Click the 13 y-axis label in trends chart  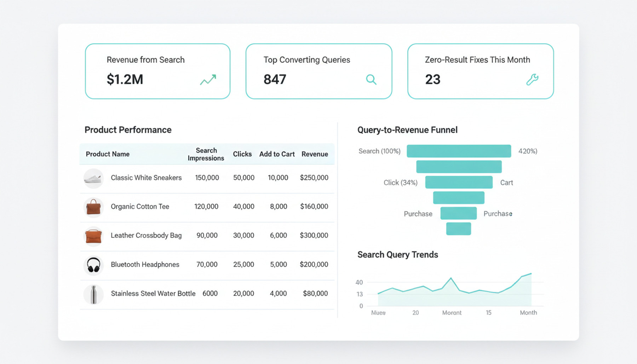coord(360,294)
